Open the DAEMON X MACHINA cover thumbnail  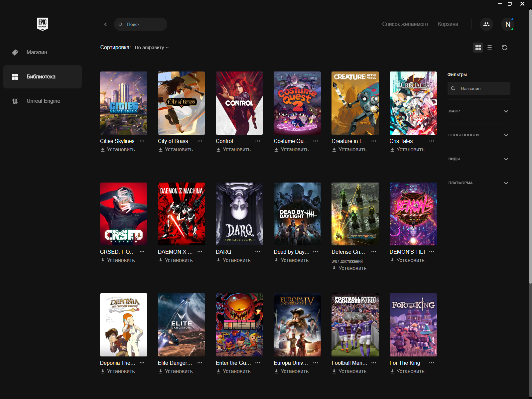pos(182,214)
